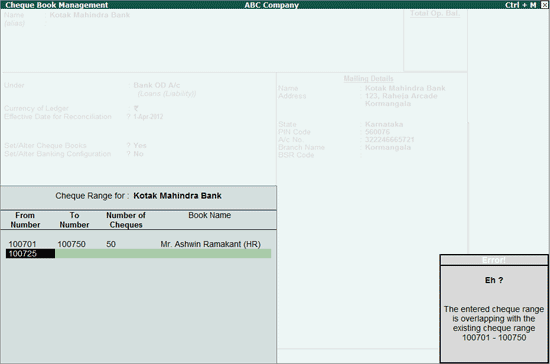Image resolution: width=550 pixels, height=364 pixels.
Task: Open the Under group Bank OD A/c field
Action: 156,85
